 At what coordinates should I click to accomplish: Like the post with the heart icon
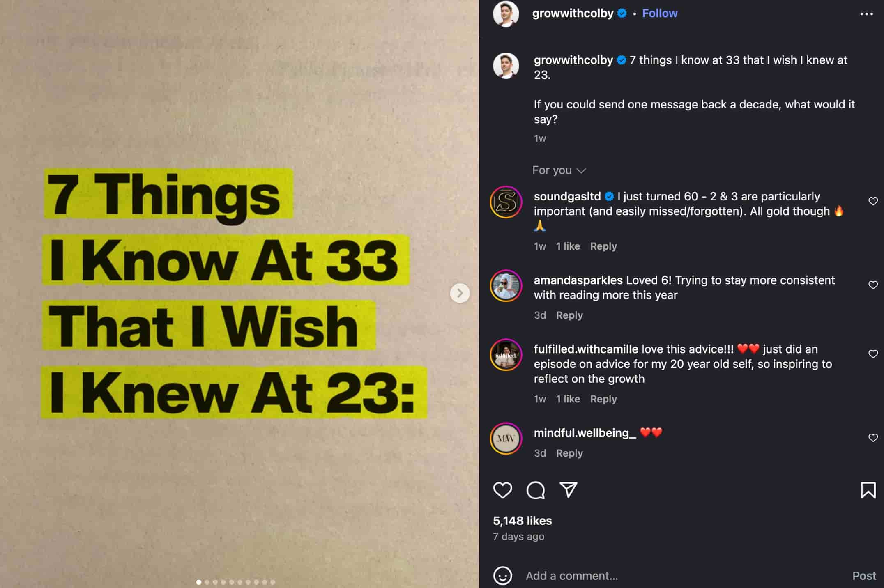(x=502, y=490)
